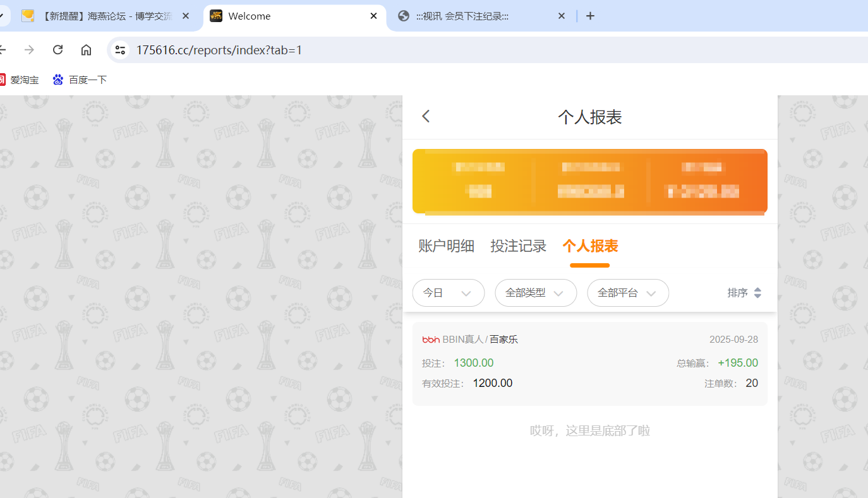The image size is (868, 498).
Task: Switch to the 投注记录 tab
Action: [x=518, y=246]
